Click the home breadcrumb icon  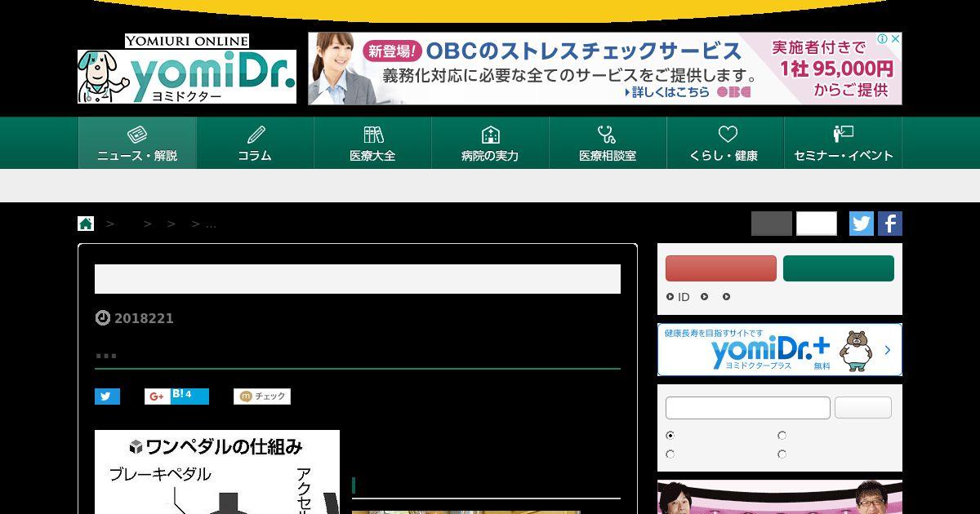(x=86, y=224)
